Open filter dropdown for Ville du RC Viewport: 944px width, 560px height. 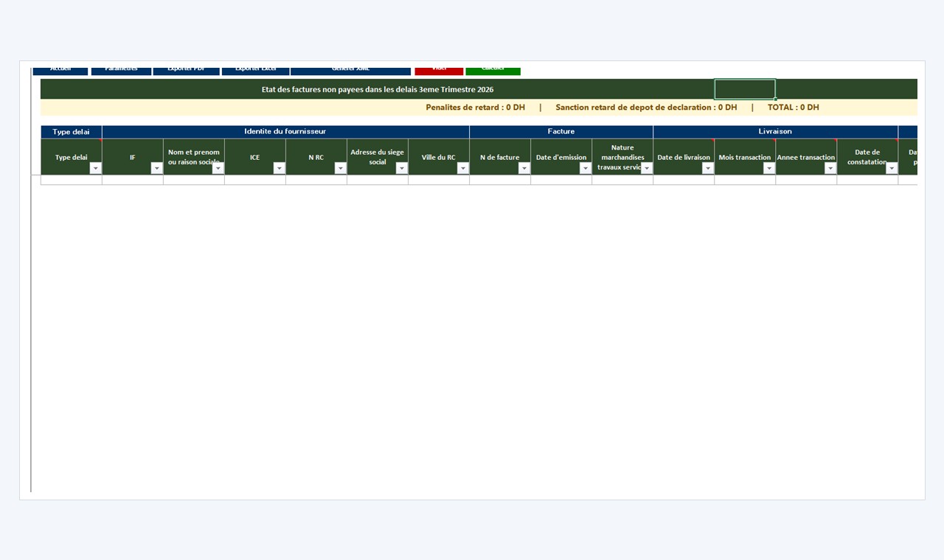pos(462,168)
